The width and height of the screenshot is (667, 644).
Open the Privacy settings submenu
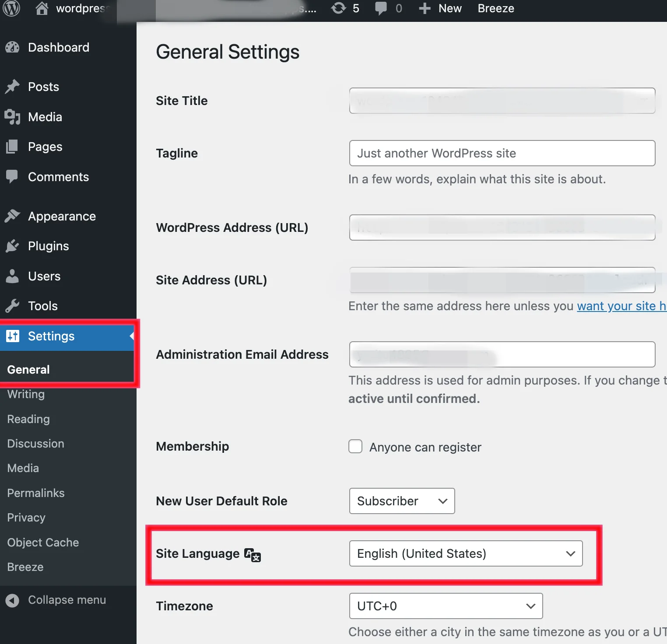click(26, 518)
